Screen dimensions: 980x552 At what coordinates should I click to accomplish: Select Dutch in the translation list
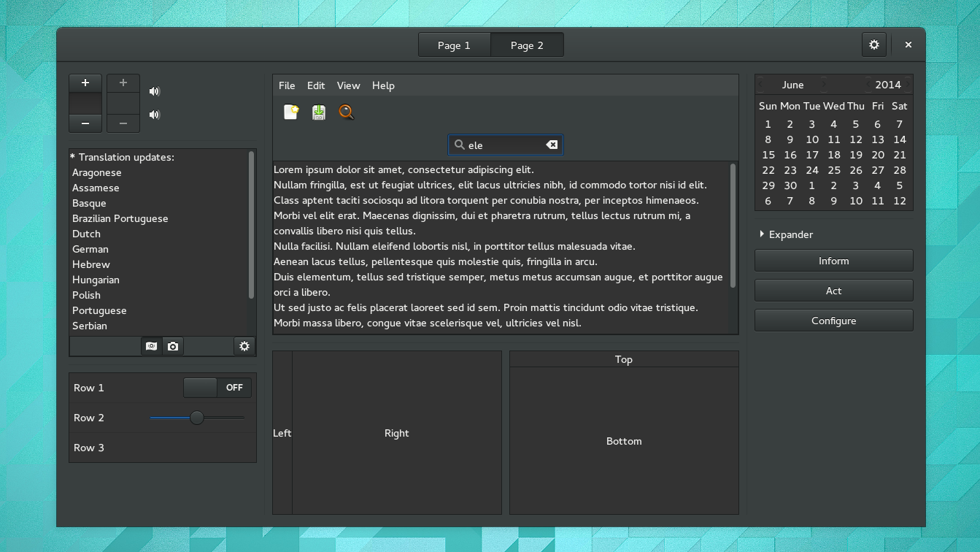click(x=86, y=234)
